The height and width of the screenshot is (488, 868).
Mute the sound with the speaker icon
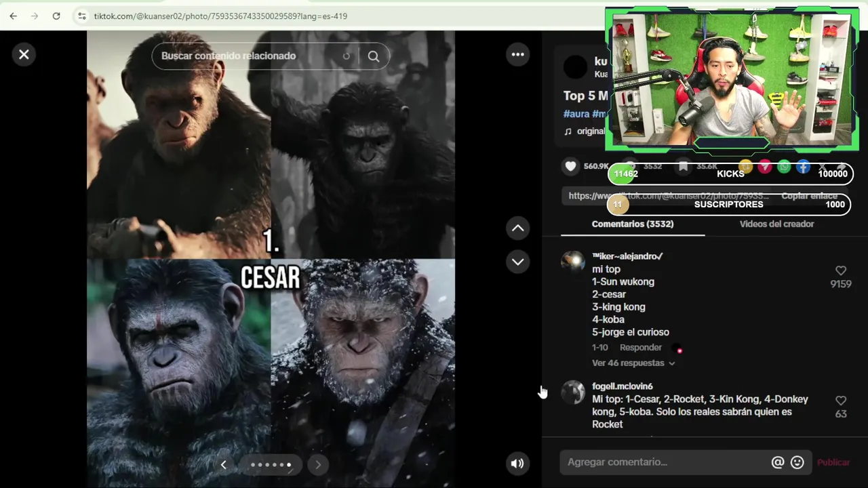(517, 464)
